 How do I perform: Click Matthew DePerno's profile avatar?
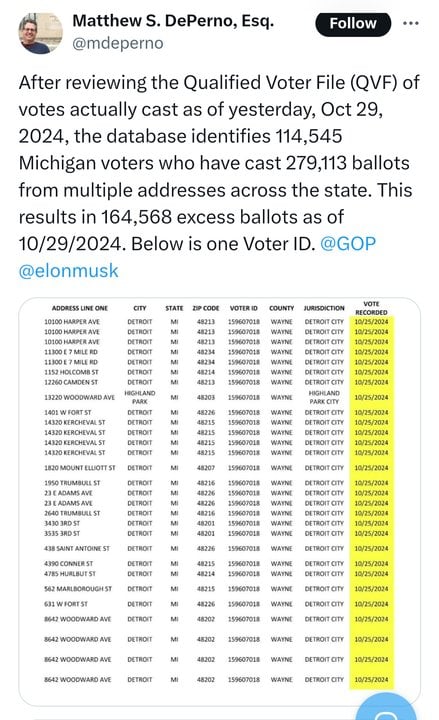40,33
